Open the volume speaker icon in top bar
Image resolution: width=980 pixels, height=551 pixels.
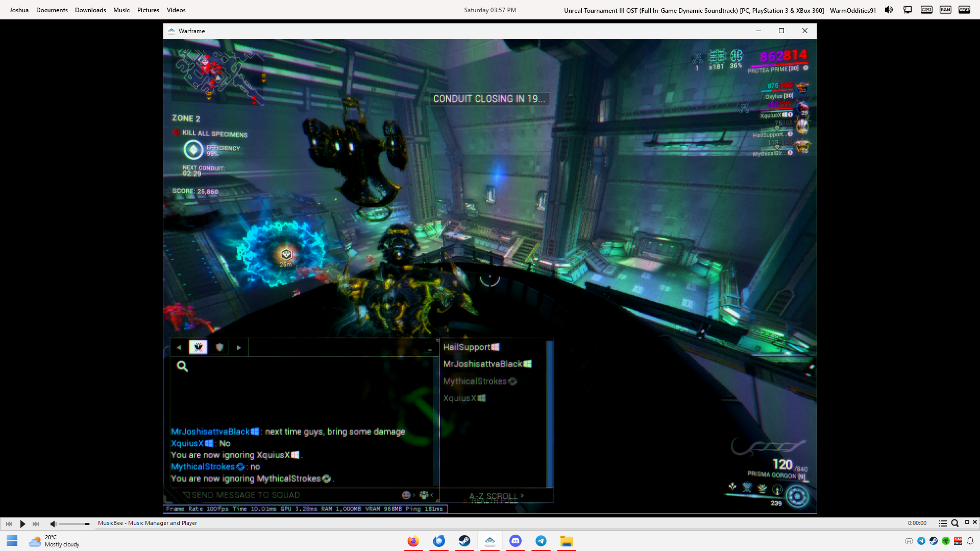[x=889, y=10]
